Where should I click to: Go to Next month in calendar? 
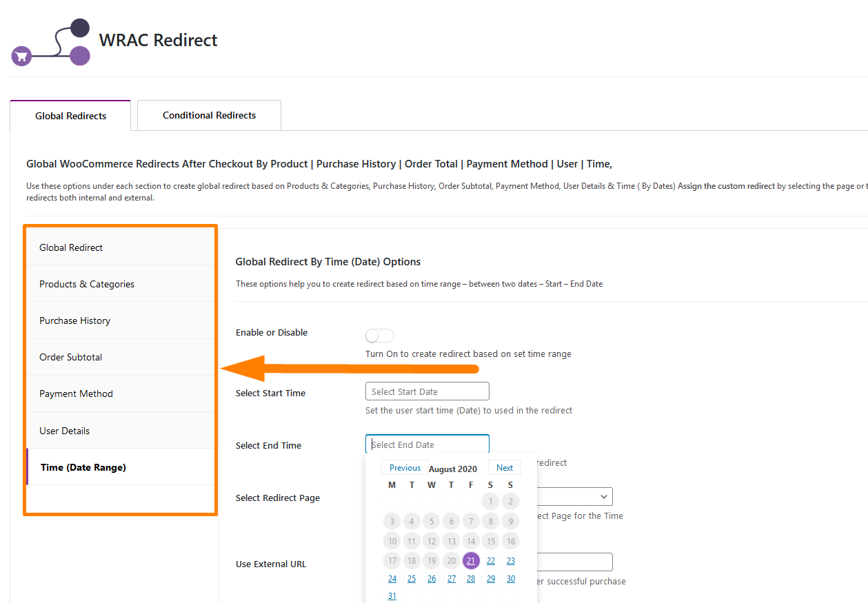505,468
